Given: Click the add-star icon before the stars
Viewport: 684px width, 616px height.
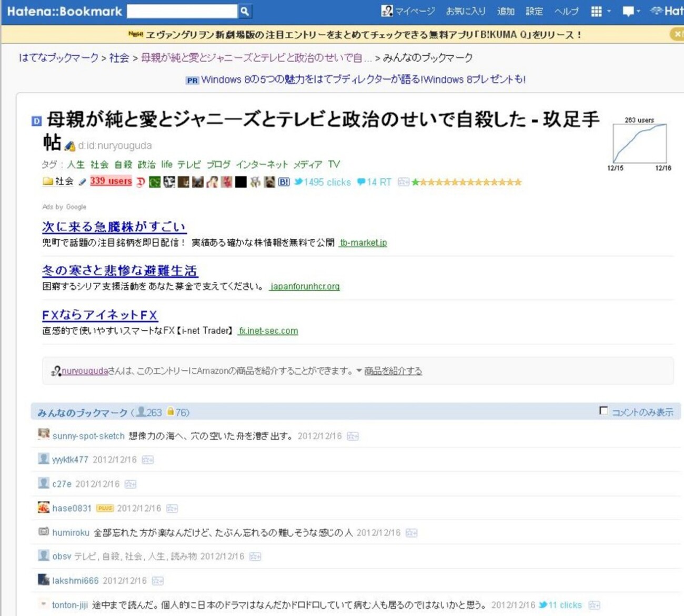Looking at the screenshot, I should click(404, 182).
